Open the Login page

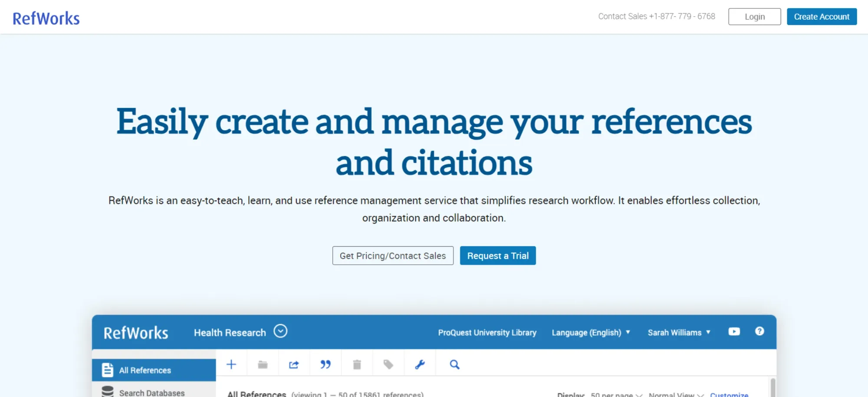coord(754,17)
